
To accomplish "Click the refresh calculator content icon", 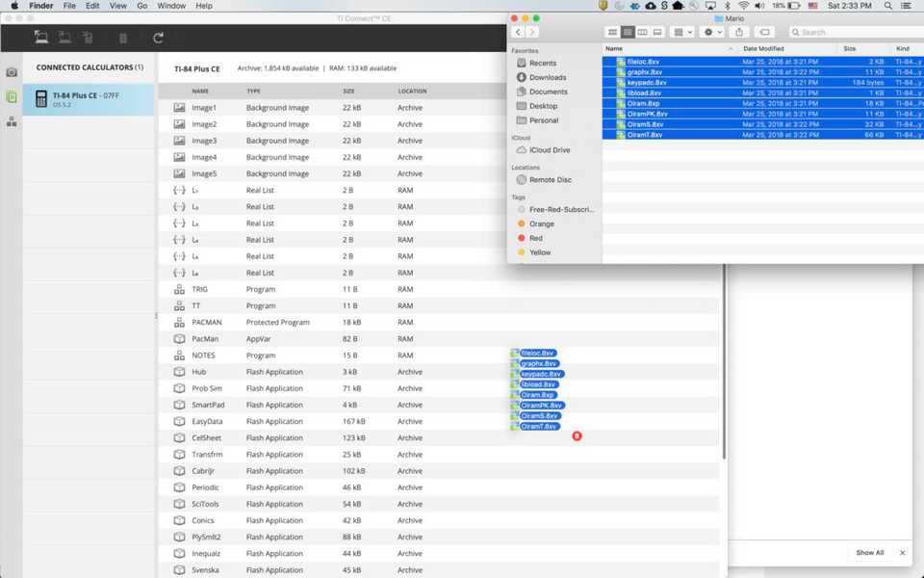I will click(x=158, y=39).
